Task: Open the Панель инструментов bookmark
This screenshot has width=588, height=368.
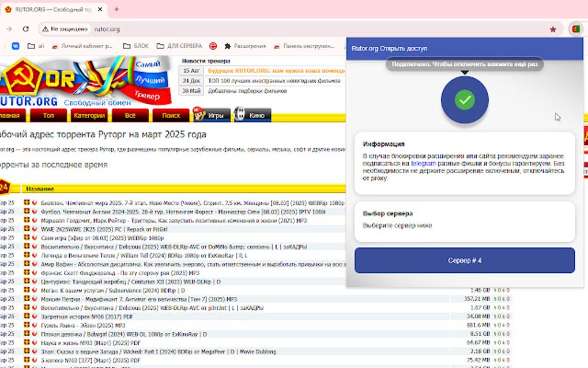Action: 304,46
